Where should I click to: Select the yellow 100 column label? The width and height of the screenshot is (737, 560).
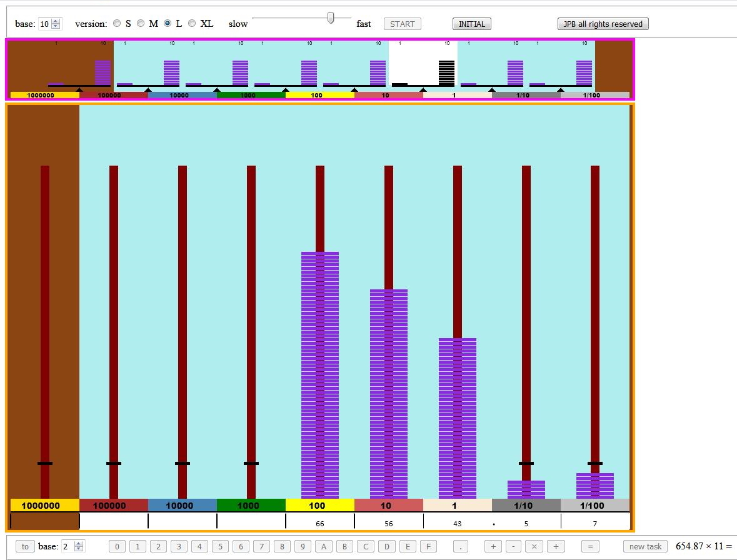(x=320, y=506)
